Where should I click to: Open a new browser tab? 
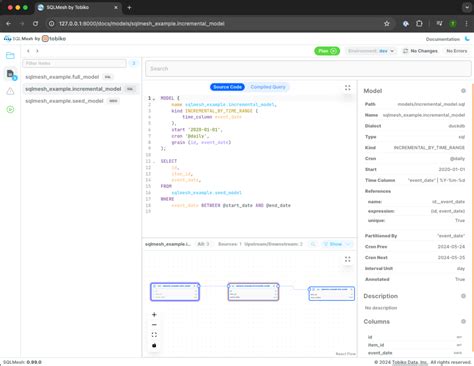[129, 7]
